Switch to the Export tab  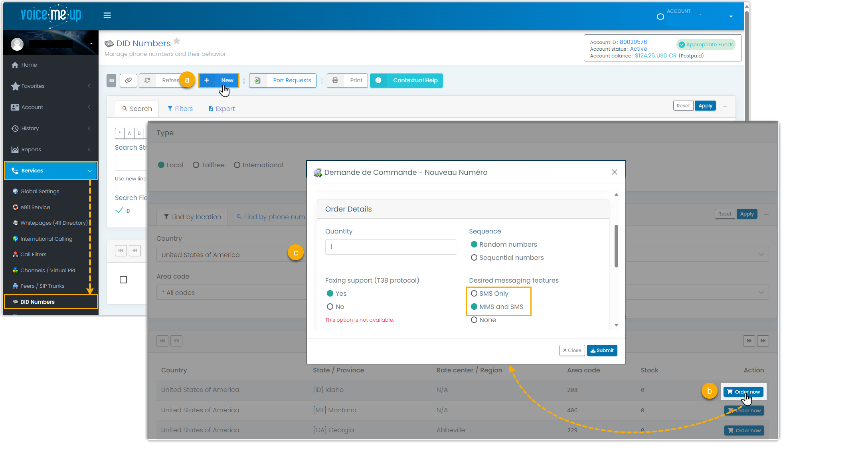[221, 109]
